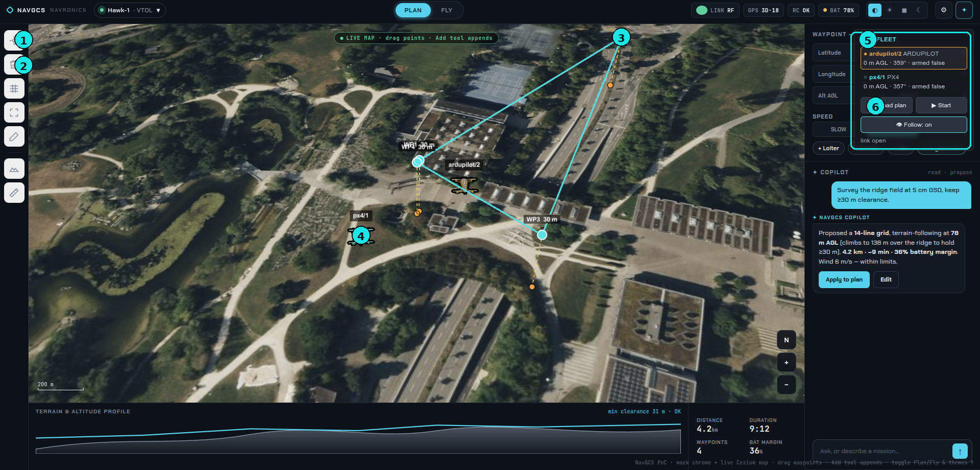The height and width of the screenshot is (470, 980).
Task: Click the 'link open' status text
Action: [873, 140]
